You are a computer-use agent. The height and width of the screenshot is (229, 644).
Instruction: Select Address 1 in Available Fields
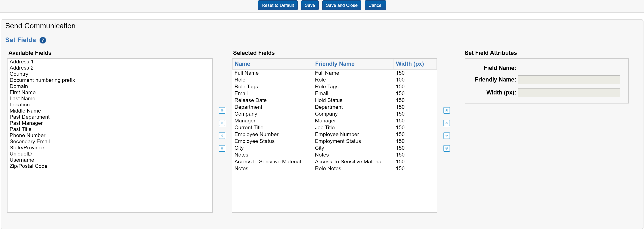(x=110, y=62)
